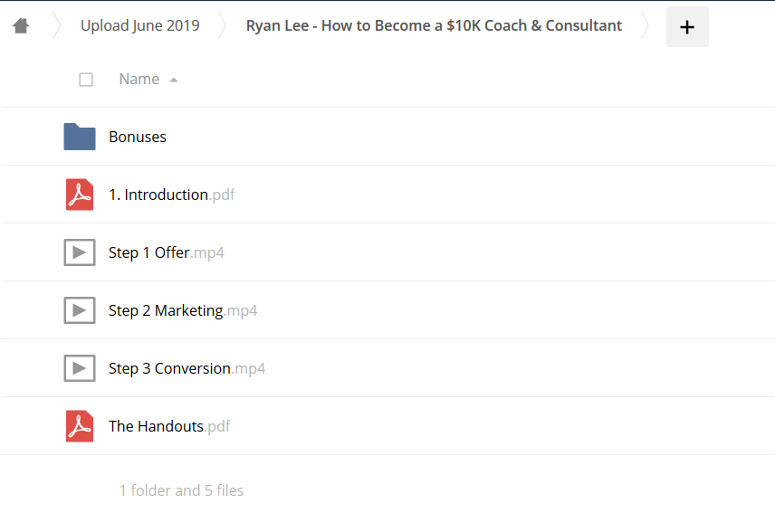775x532 pixels.
Task: Select the Ryan Lee course breadcrumb
Action: click(434, 25)
